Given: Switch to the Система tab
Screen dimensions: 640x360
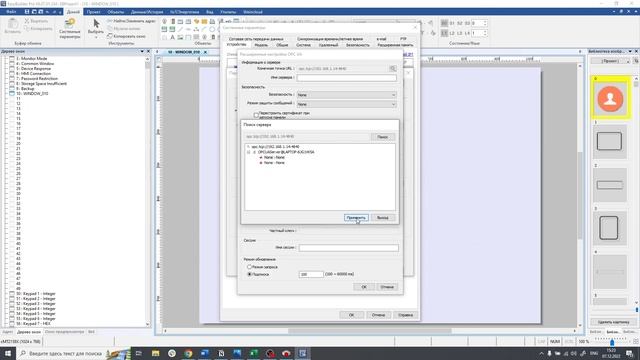Looking at the screenshot, I should coord(303,45).
